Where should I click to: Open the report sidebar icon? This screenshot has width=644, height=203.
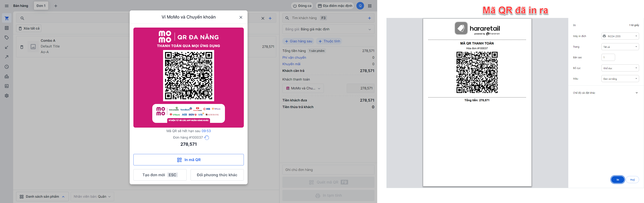coord(7,86)
